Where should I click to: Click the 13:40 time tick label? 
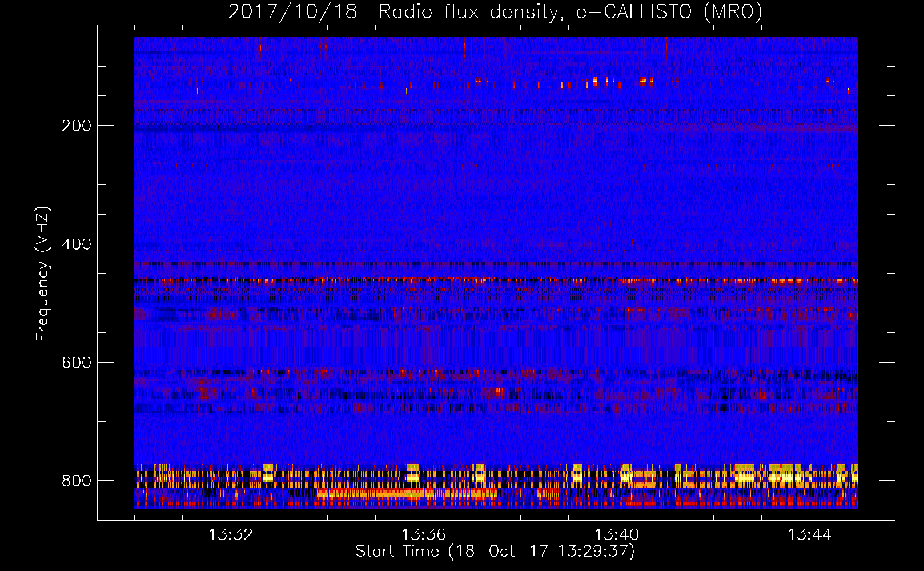[617, 534]
